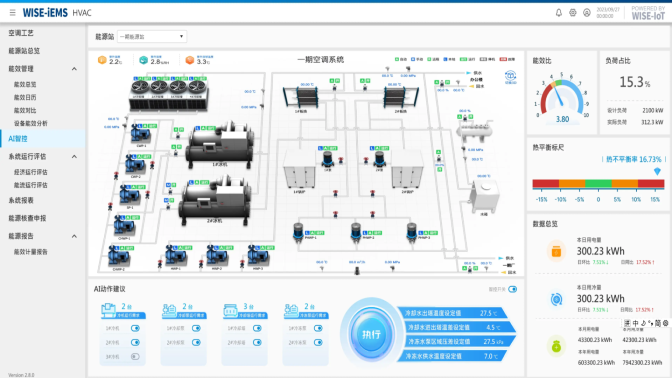Select the 2#冷机 chiller unit graphic
Screen dimensions: 672x378
pyautogui.click(x=215, y=200)
